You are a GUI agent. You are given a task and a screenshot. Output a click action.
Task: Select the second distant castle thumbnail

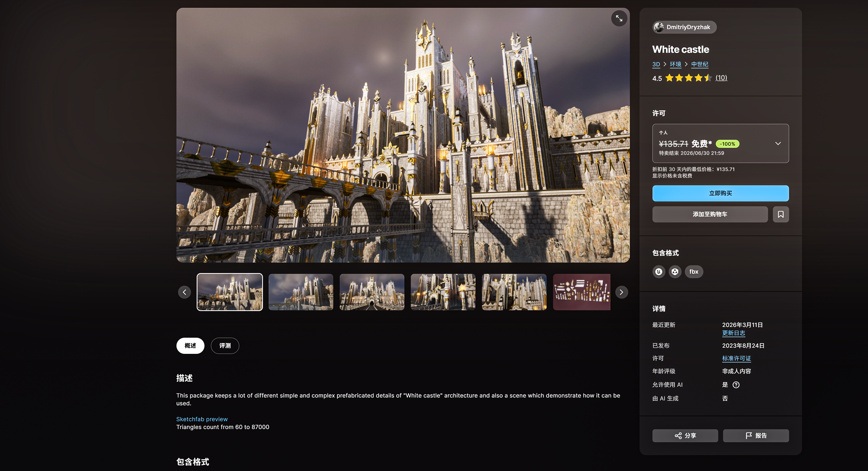point(301,292)
